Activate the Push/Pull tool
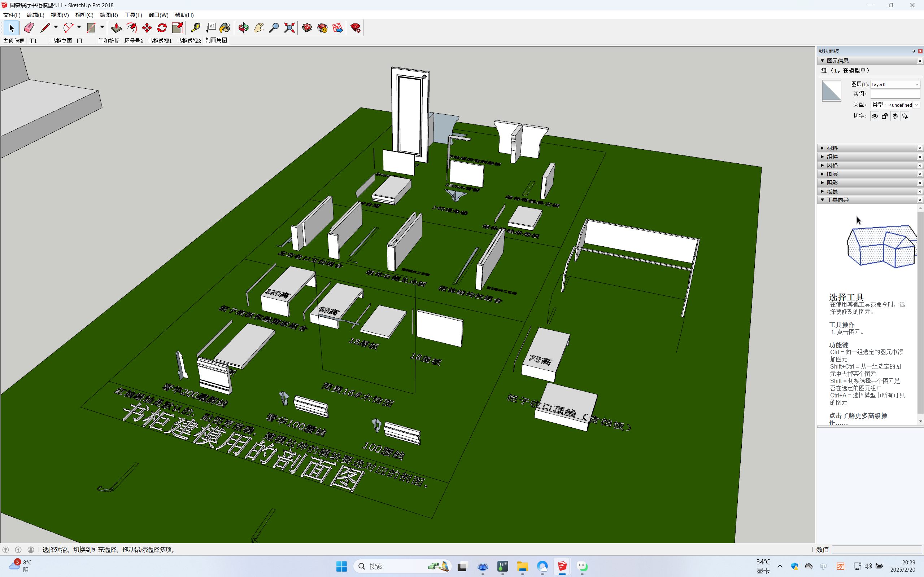924x577 pixels. coord(117,28)
